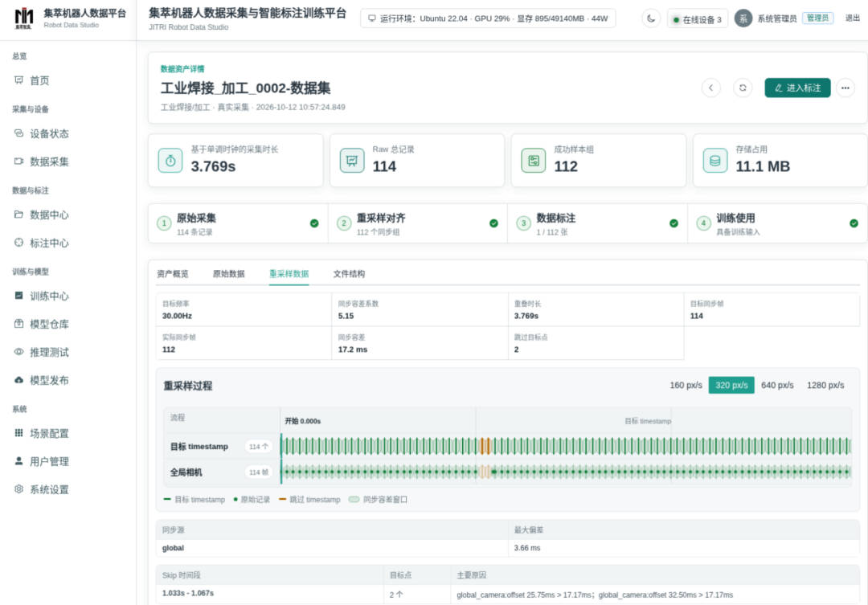Open 系统设置 gear icon
The image size is (868, 605).
pyautogui.click(x=18, y=489)
